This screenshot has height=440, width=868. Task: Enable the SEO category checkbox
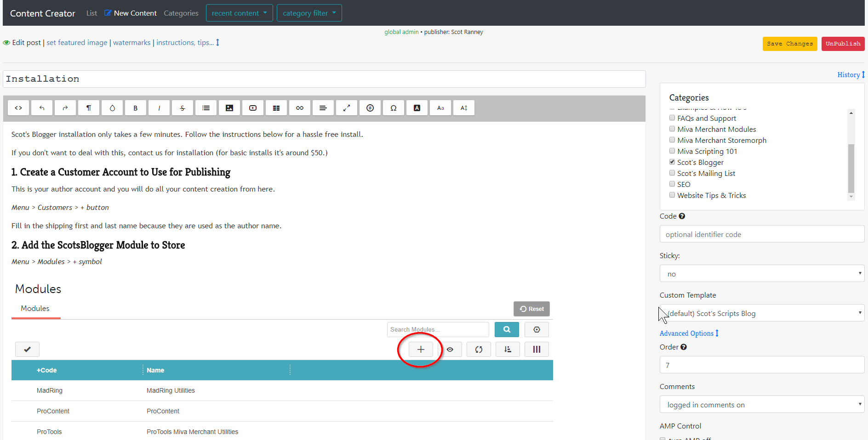(x=672, y=184)
